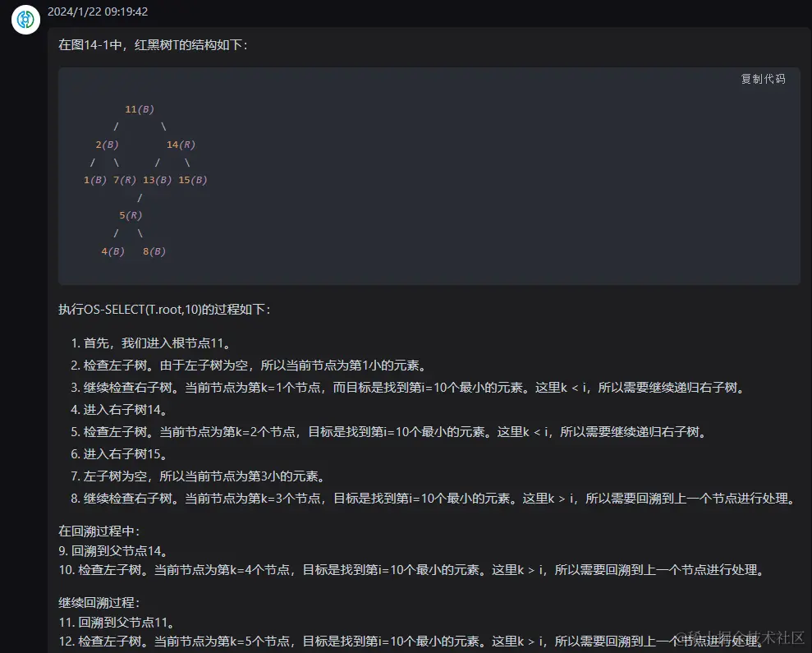The image size is (812, 653).
Task: Click node 4(B) in the tree
Action: click(112, 251)
